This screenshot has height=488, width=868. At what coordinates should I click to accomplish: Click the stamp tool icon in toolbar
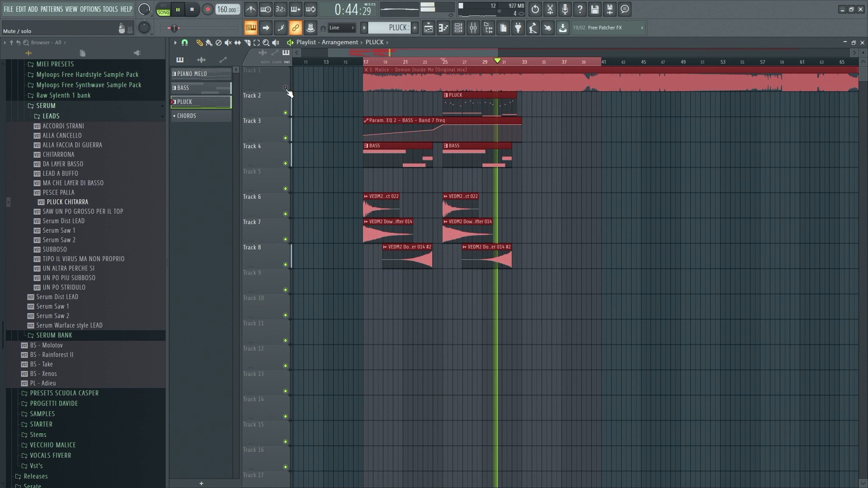310,28
